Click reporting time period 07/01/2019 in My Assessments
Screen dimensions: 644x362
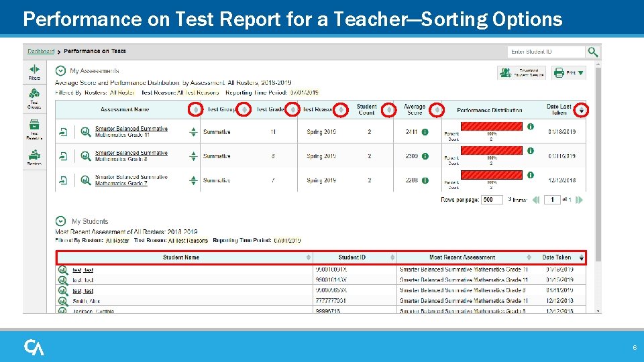[305, 93]
